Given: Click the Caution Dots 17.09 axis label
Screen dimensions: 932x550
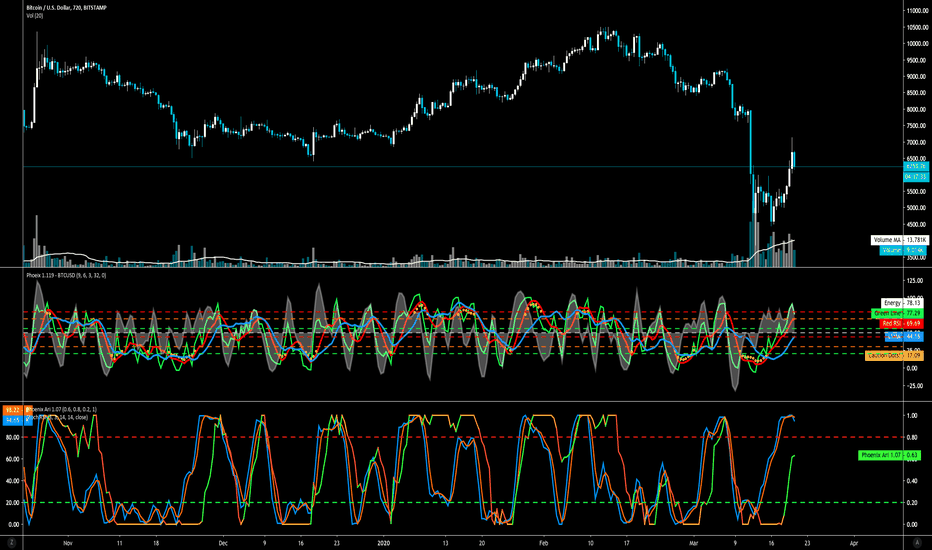Looking at the screenshot, I should (x=894, y=356).
